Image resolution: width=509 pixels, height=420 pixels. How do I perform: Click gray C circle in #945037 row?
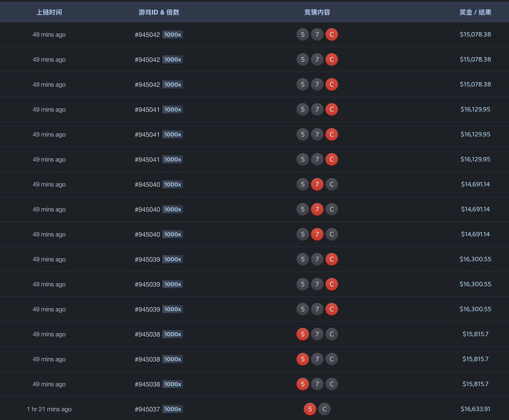click(324, 409)
